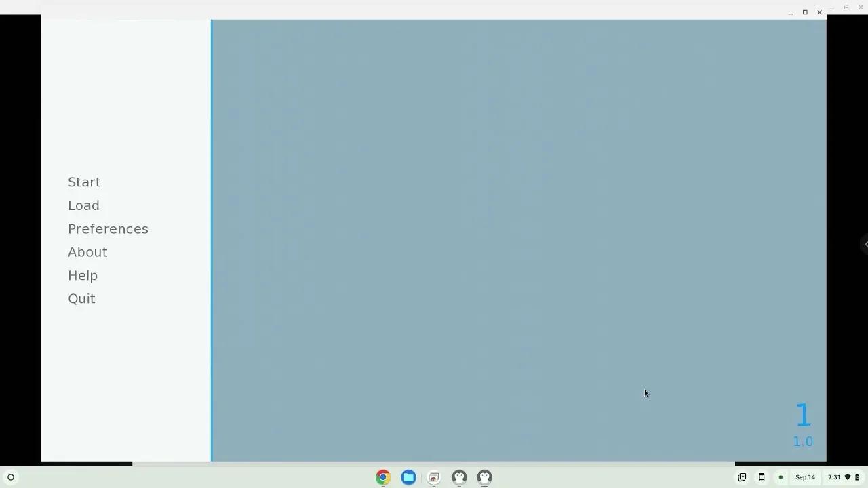Open Chrome from the shelf

point(382,477)
